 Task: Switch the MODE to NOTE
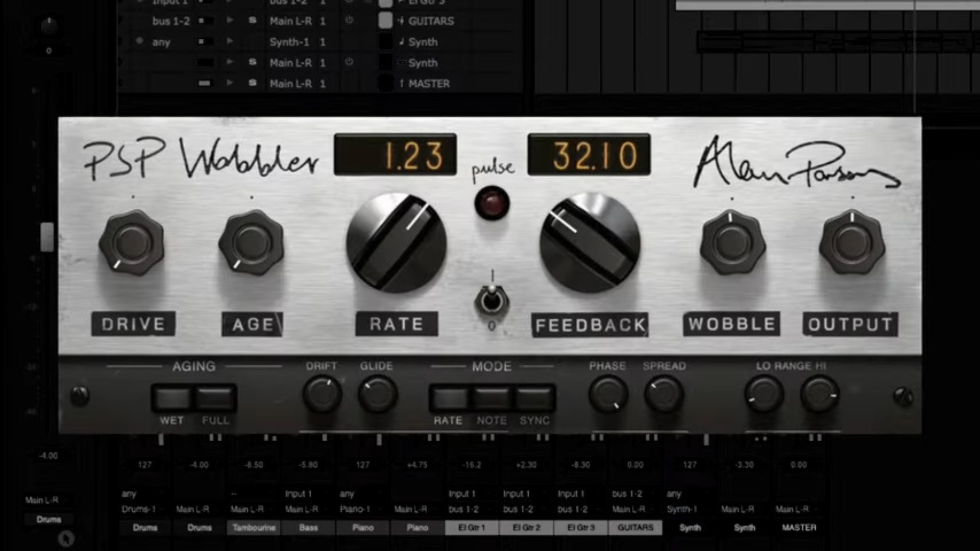click(x=492, y=397)
